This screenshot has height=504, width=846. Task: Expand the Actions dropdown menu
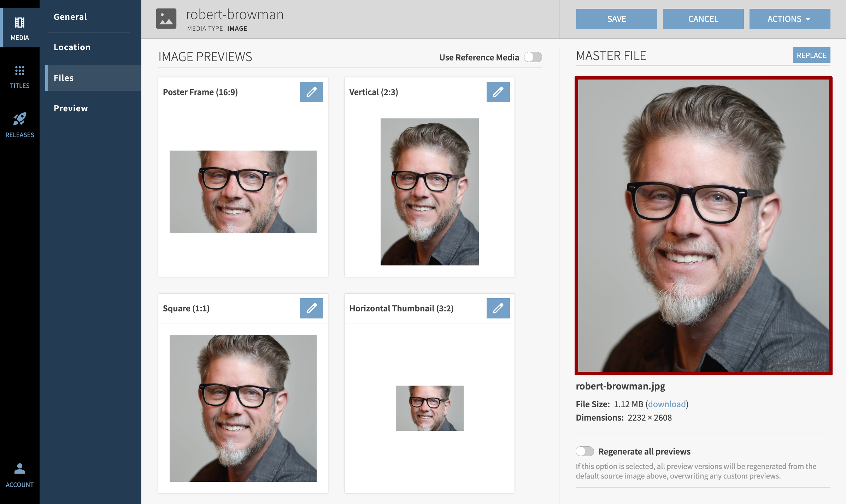789,19
